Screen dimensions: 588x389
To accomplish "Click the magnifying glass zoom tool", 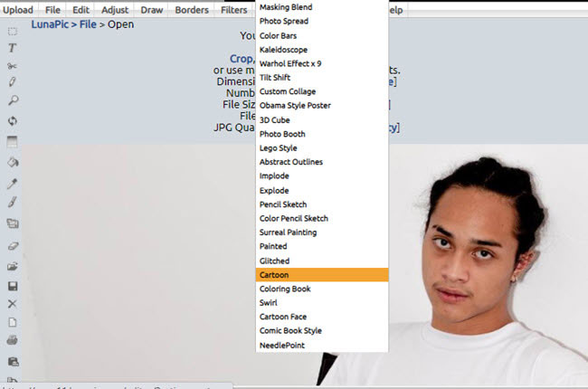I will pyautogui.click(x=13, y=100).
